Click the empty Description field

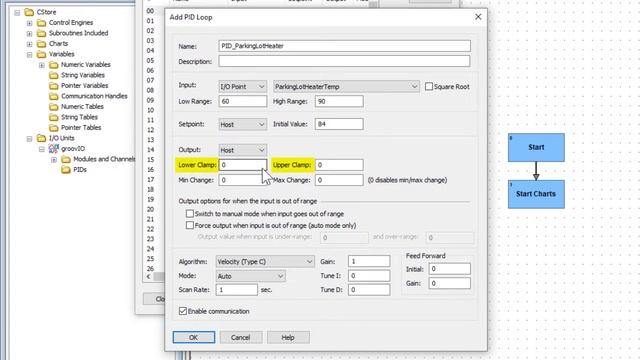[344, 61]
